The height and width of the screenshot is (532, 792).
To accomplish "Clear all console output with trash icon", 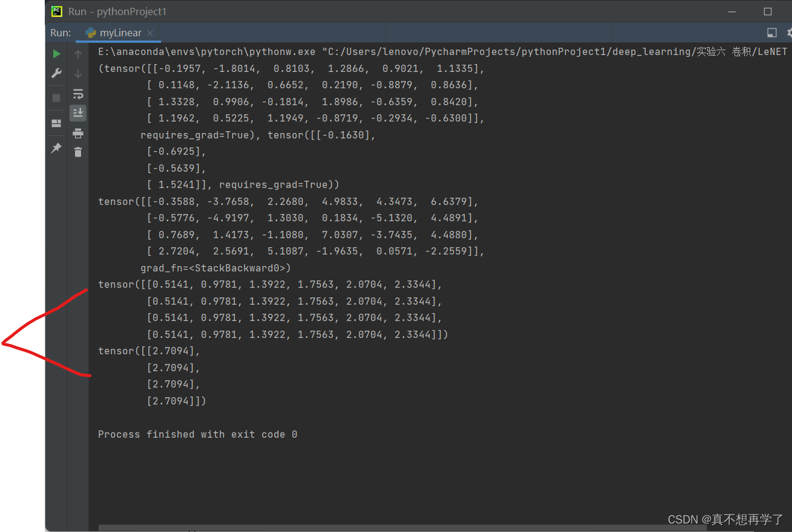I will click(x=78, y=152).
